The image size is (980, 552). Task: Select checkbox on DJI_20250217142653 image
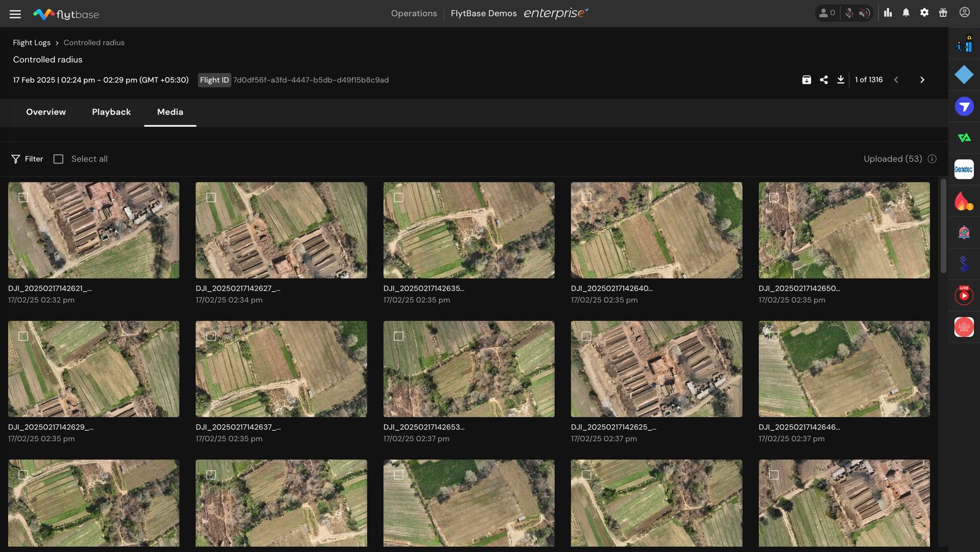[399, 336]
